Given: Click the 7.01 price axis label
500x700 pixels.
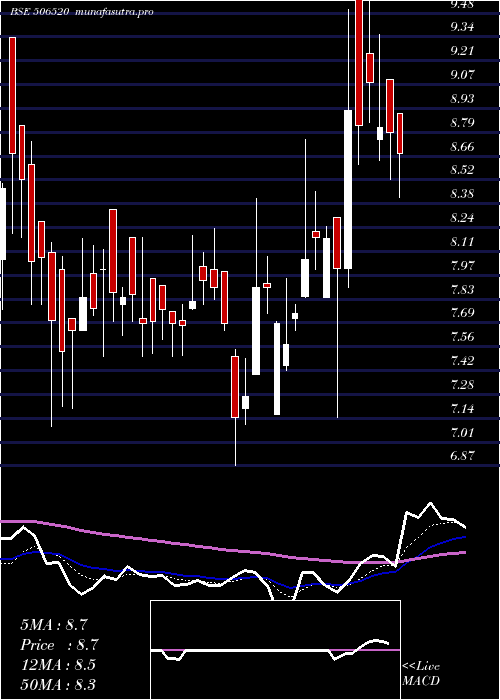Looking at the screenshot, I should pyautogui.click(x=462, y=433).
